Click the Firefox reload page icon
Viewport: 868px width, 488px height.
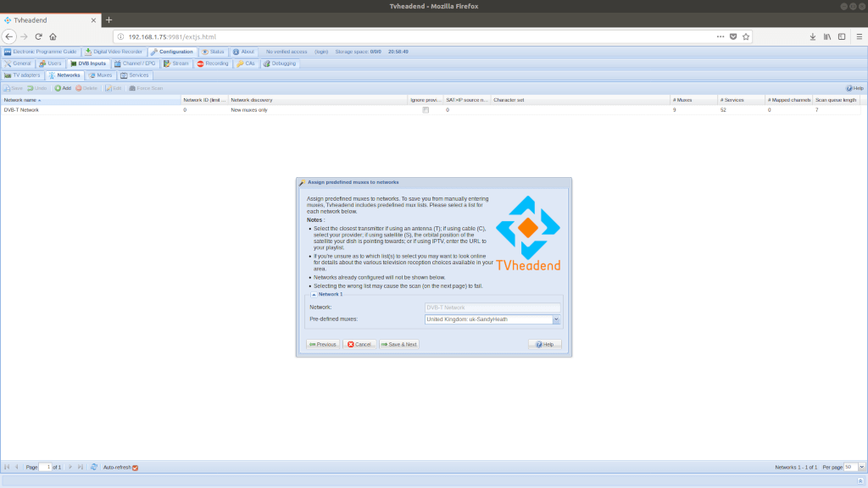click(38, 36)
